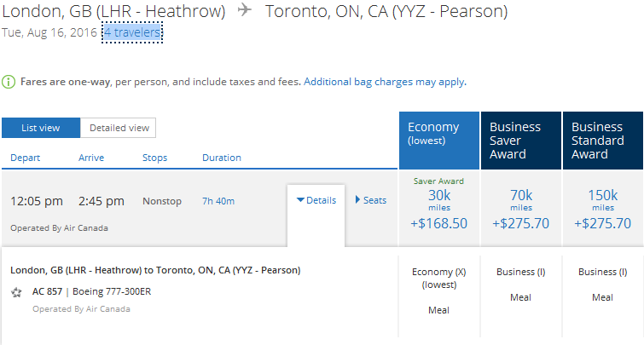
Task: Switch to Detailed view tab
Action: point(119,128)
